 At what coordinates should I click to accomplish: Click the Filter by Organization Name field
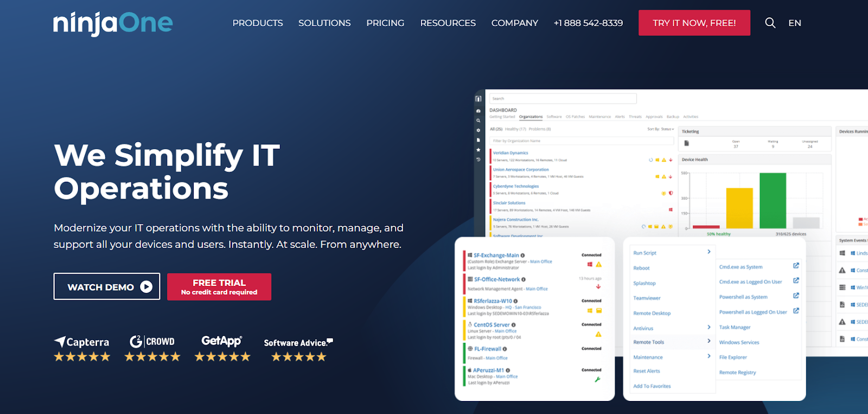[x=582, y=141]
